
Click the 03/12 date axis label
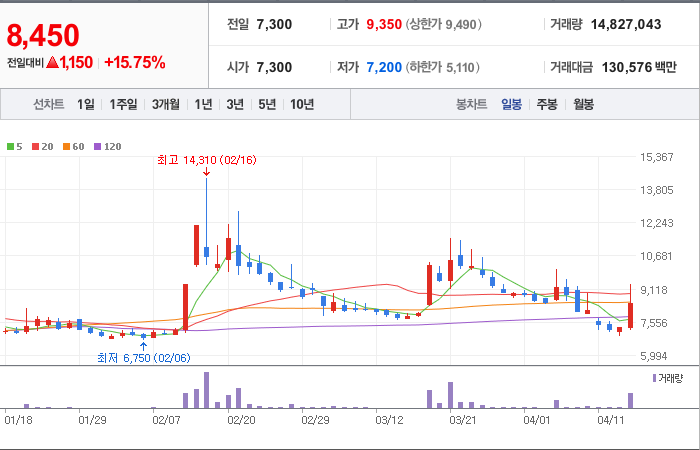pyautogui.click(x=389, y=421)
